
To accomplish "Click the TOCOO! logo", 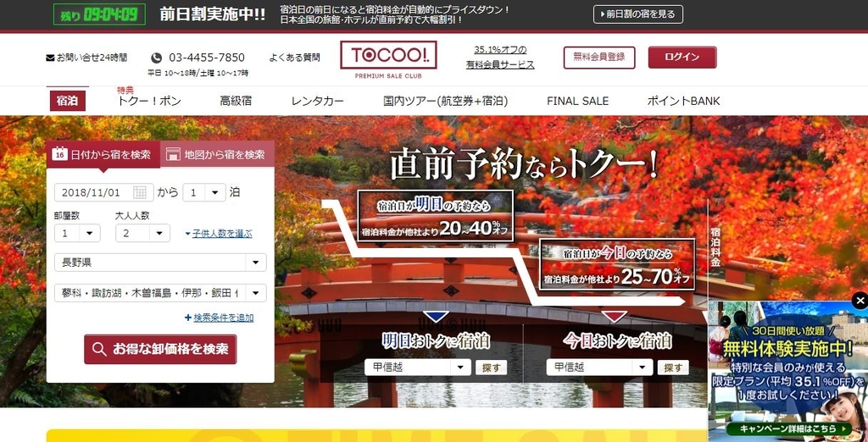I will point(388,60).
